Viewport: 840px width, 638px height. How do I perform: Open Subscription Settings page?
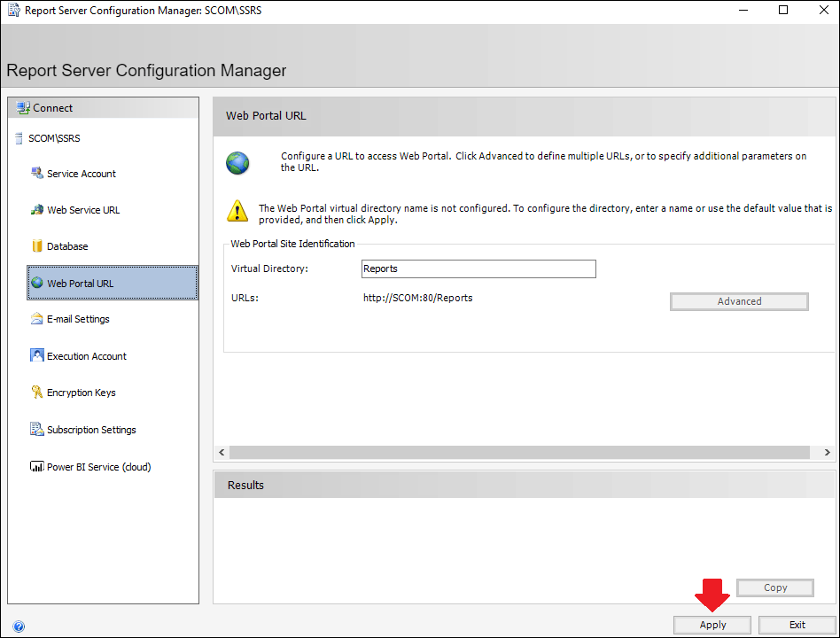(91, 430)
